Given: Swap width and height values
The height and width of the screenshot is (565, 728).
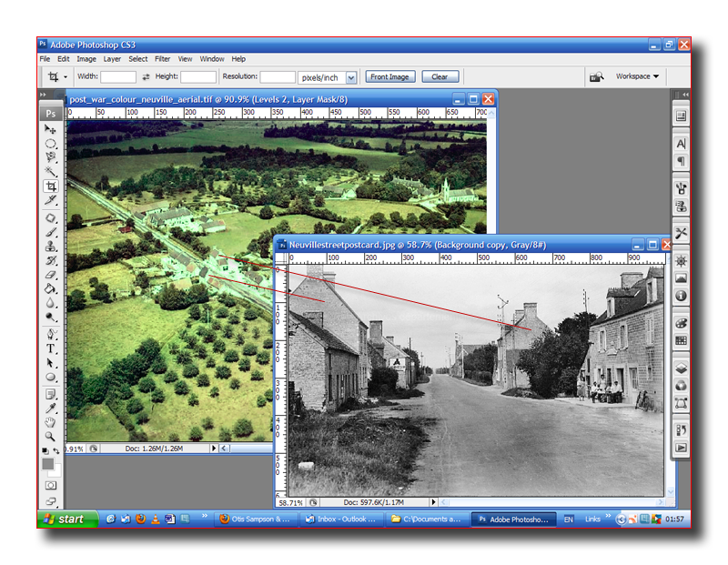Looking at the screenshot, I should [x=146, y=77].
